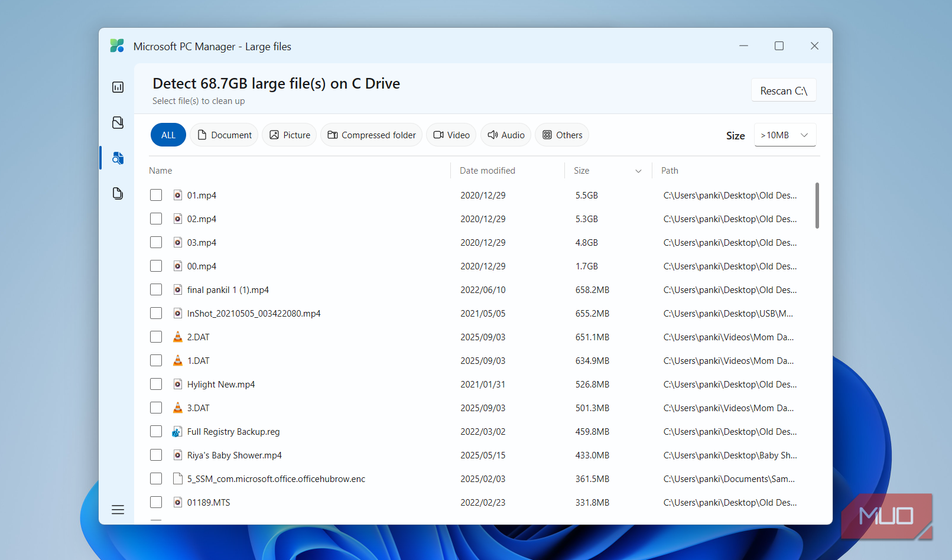Click the video file icon for 01.mp4

click(x=177, y=195)
